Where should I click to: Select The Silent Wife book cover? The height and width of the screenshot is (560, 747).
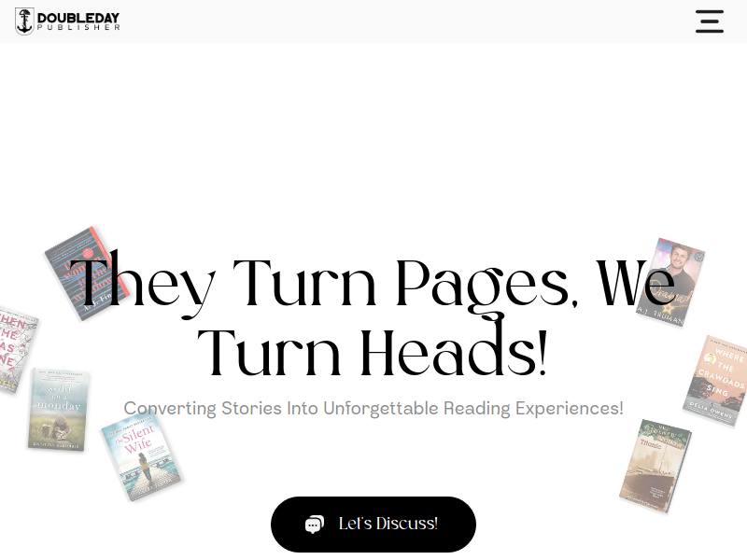point(141,456)
